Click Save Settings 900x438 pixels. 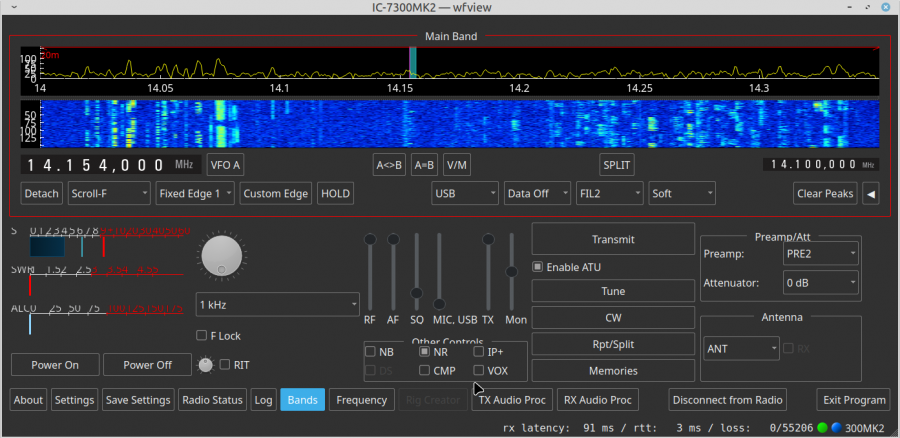tap(138, 400)
